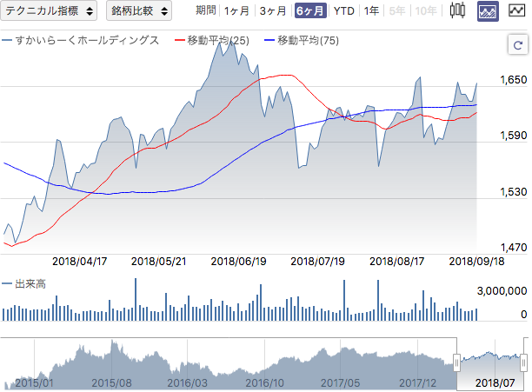Click the navigator overview at 2015/08

tap(111, 382)
